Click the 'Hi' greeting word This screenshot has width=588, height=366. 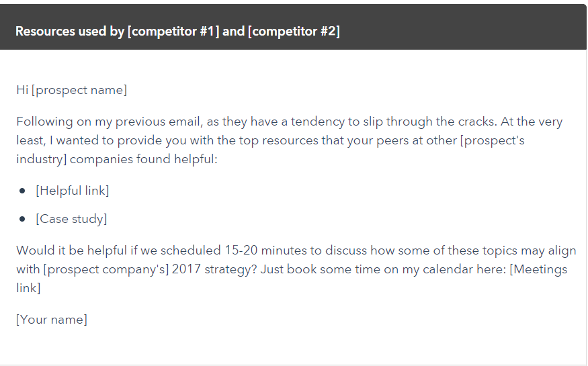click(22, 90)
